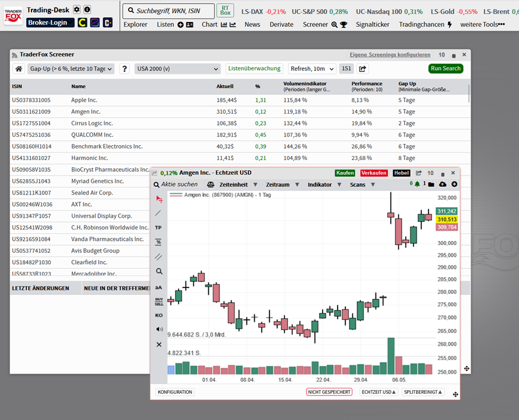
Task: Open the list card icon next to Listen
Action: (190, 25)
